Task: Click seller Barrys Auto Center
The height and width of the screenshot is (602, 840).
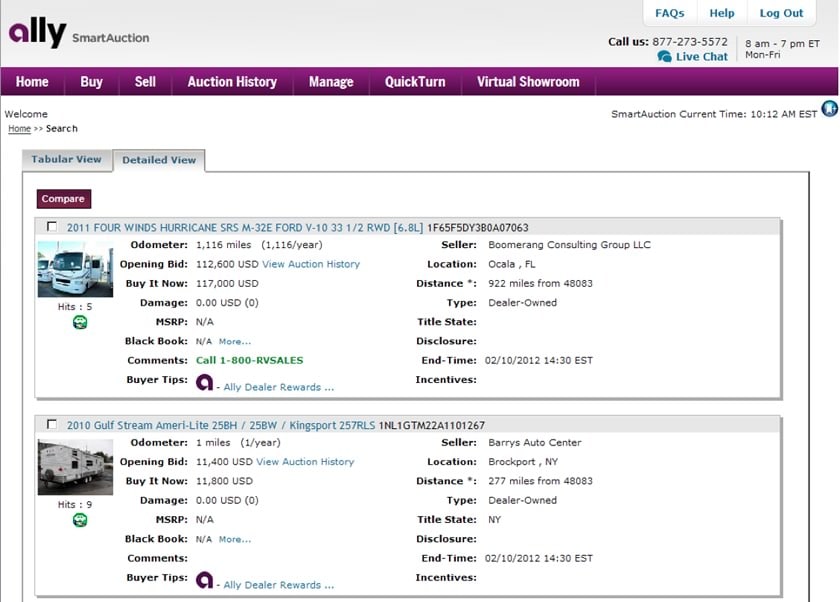Action: (x=535, y=442)
